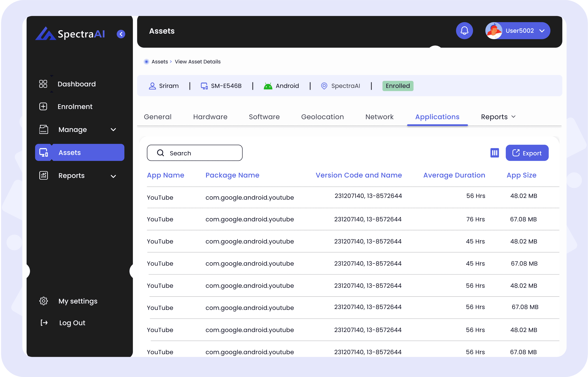Viewport: 588px width, 377px height.
Task: Open notifications bell
Action: (464, 31)
